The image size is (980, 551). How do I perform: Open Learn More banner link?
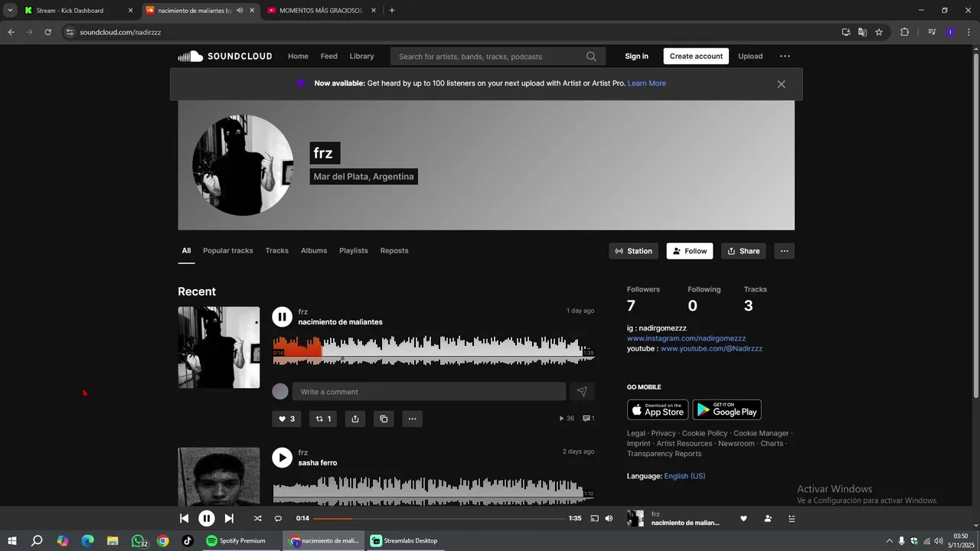[x=647, y=83]
